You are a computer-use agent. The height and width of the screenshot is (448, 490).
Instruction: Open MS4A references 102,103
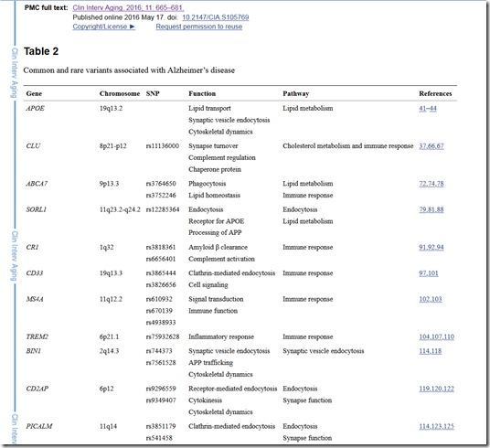click(431, 299)
